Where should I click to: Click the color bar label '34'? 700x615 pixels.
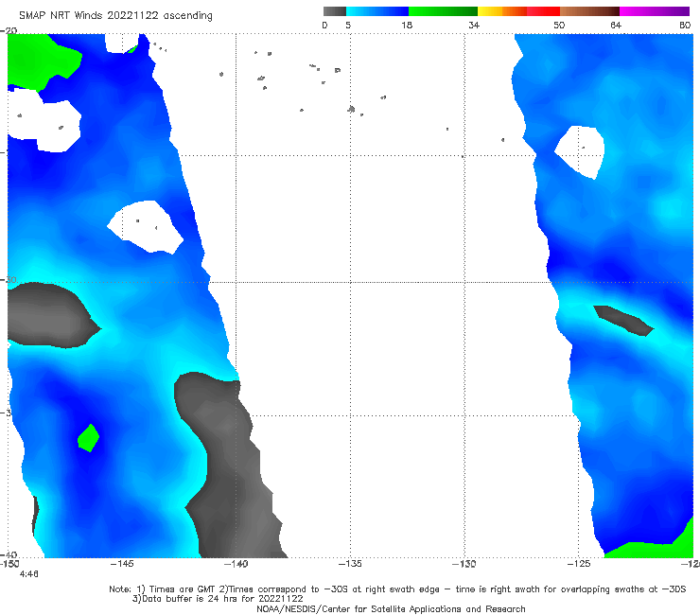click(x=474, y=25)
